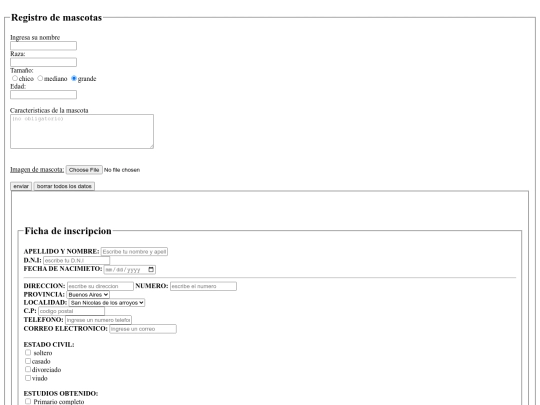Screen dimensions: 540x405
Task: Open the LOCALIDAD dropdown
Action: pos(107,303)
